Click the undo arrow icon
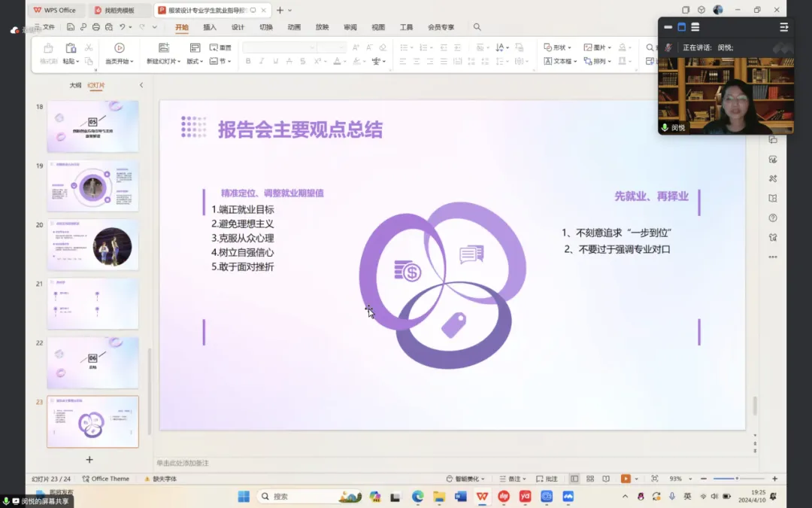The width and height of the screenshot is (812, 508). [122, 27]
